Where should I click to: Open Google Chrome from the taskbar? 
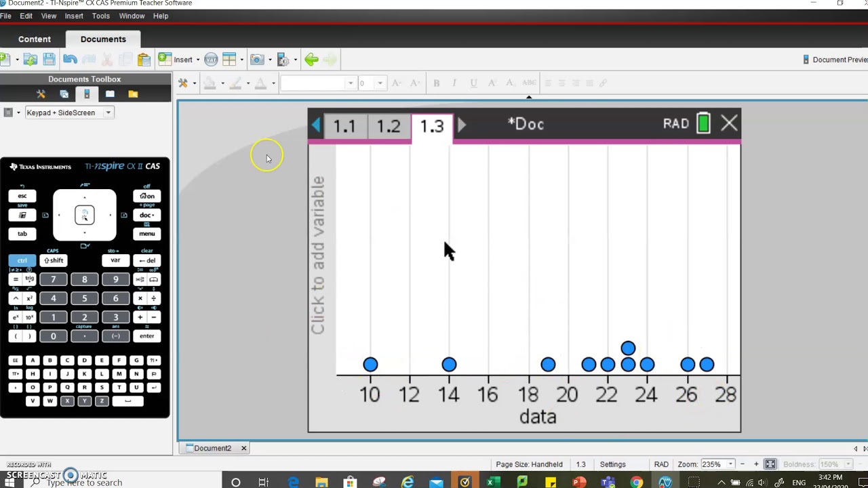tap(636, 483)
